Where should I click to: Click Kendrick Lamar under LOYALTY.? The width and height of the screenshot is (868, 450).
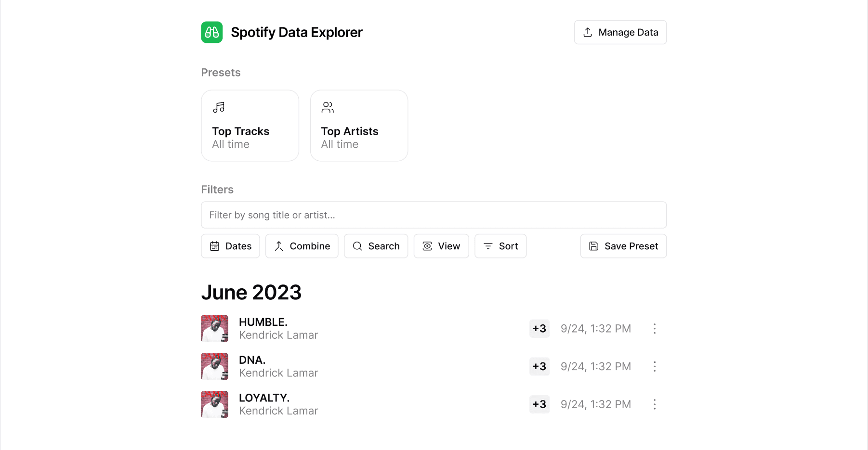pyautogui.click(x=278, y=411)
